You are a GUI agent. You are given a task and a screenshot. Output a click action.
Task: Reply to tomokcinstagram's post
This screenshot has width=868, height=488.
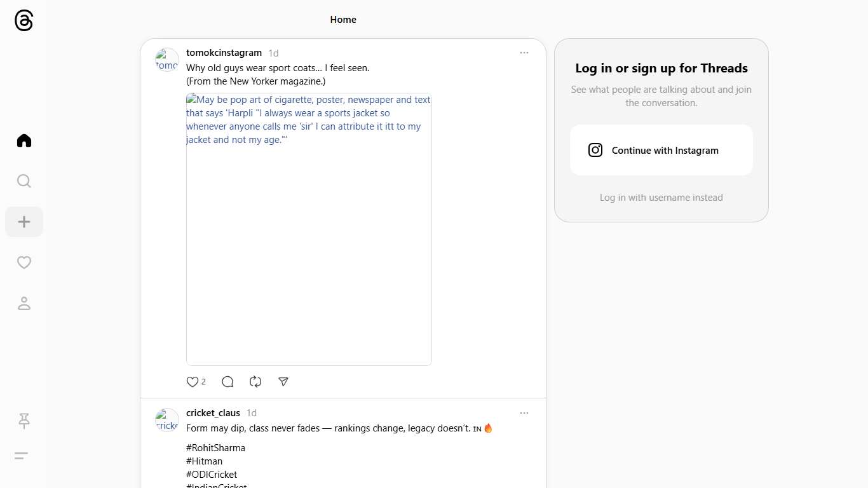227,382
